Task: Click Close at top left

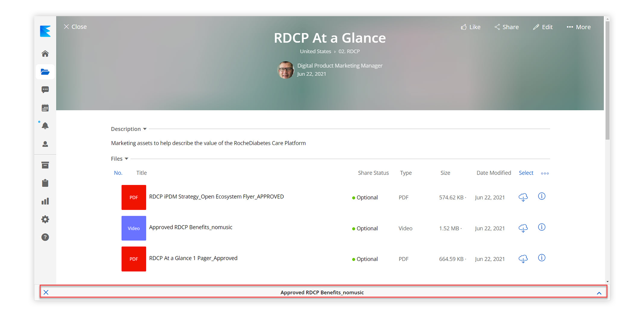Action: 75,27
